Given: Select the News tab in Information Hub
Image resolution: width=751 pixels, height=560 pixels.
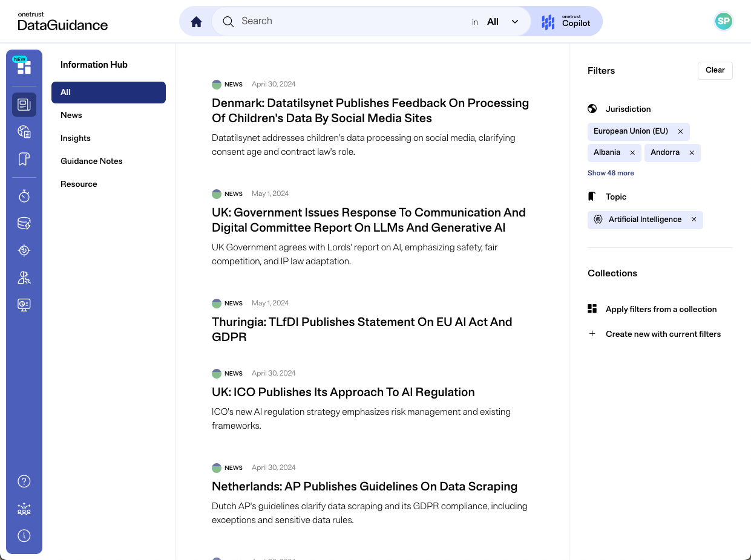Looking at the screenshot, I should pos(71,115).
